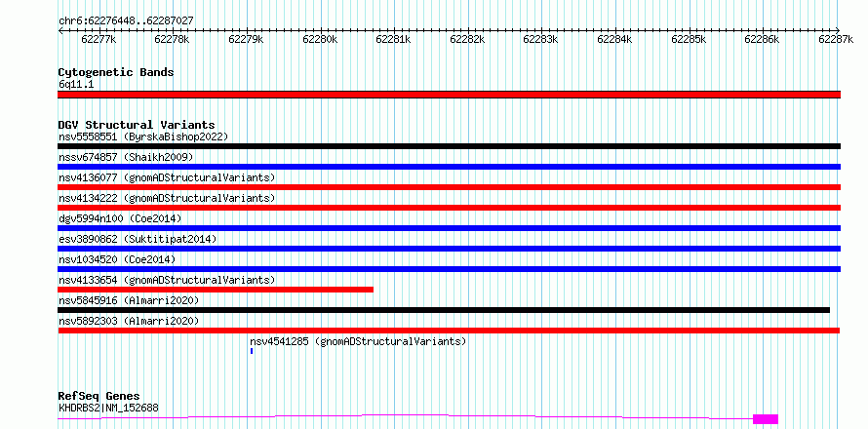Viewport: 868px width, 429px height.
Task: Open the esv3890862 (Suktitipat2014) variant label
Action: 138,239
